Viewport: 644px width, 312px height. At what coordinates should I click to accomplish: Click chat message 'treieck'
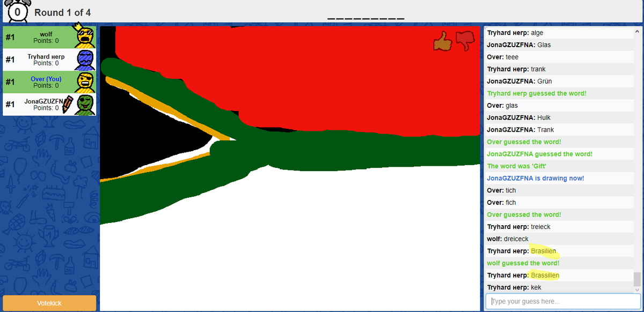pos(540,227)
